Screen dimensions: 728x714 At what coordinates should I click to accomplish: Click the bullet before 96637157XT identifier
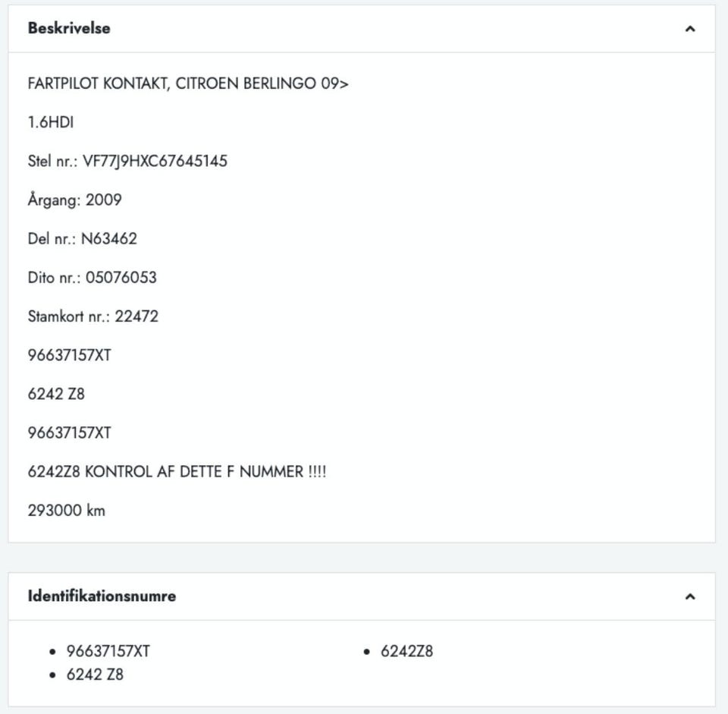tap(52, 652)
